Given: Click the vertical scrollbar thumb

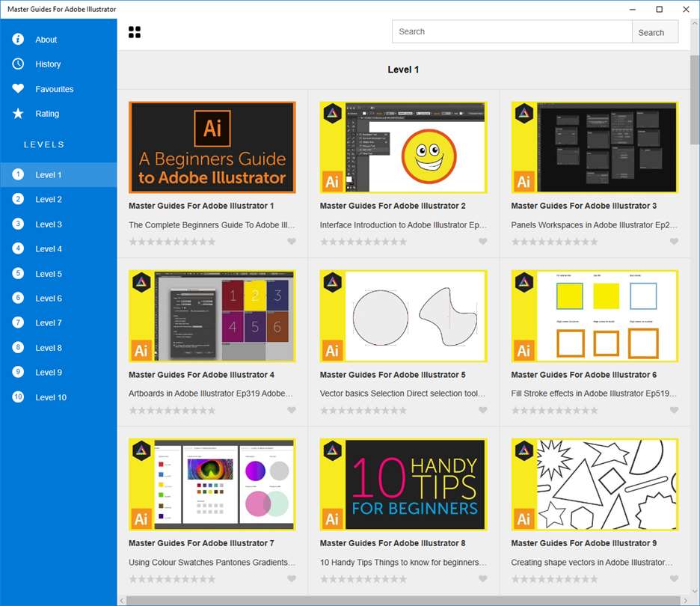Looking at the screenshot, I should (x=695, y=100).
